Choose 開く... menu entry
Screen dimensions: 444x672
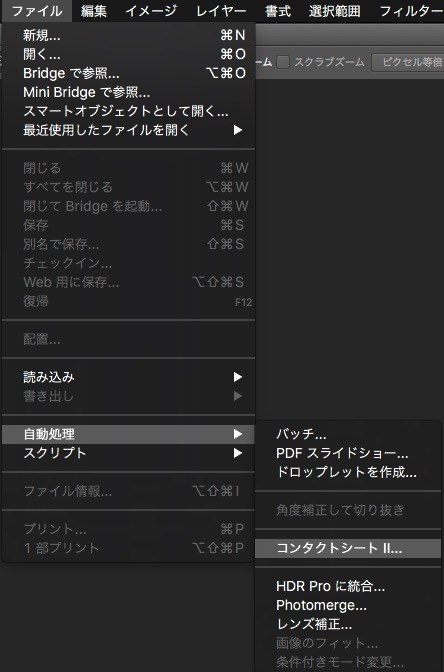coord(129,54)
